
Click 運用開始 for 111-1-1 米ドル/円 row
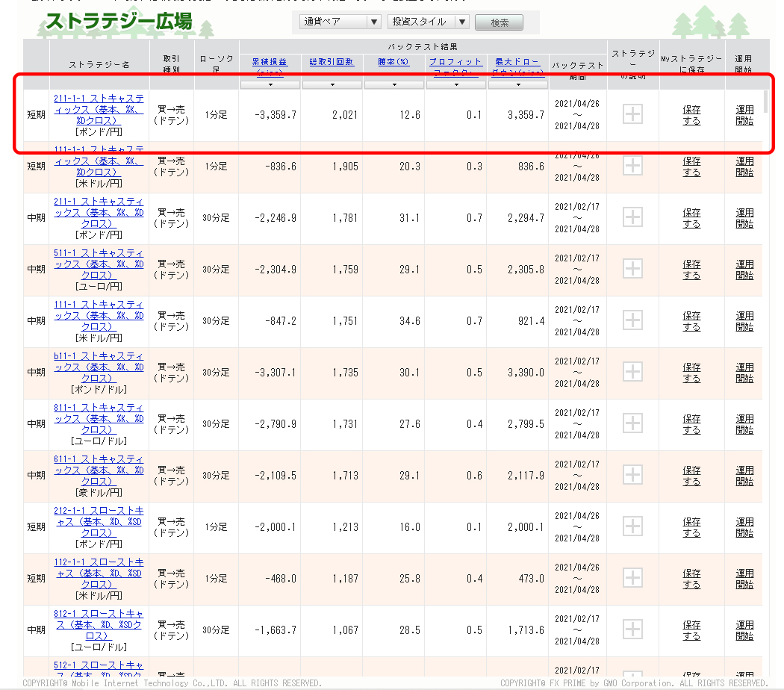coord(744,167)
